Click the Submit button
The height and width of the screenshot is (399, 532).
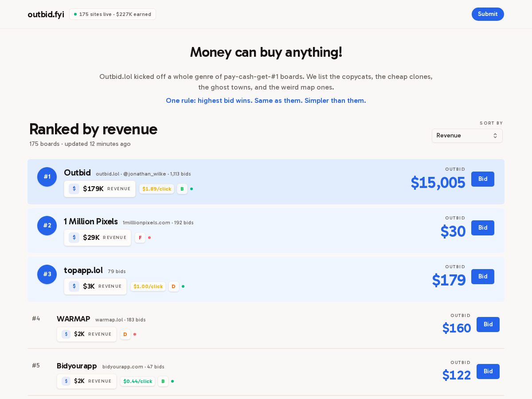488,14
